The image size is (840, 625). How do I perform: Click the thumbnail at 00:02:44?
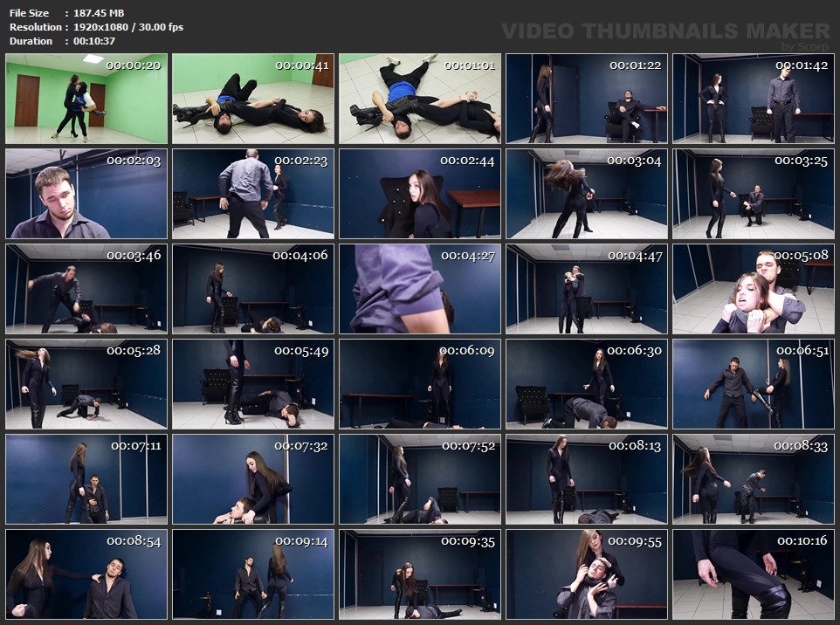click(420, 194)
